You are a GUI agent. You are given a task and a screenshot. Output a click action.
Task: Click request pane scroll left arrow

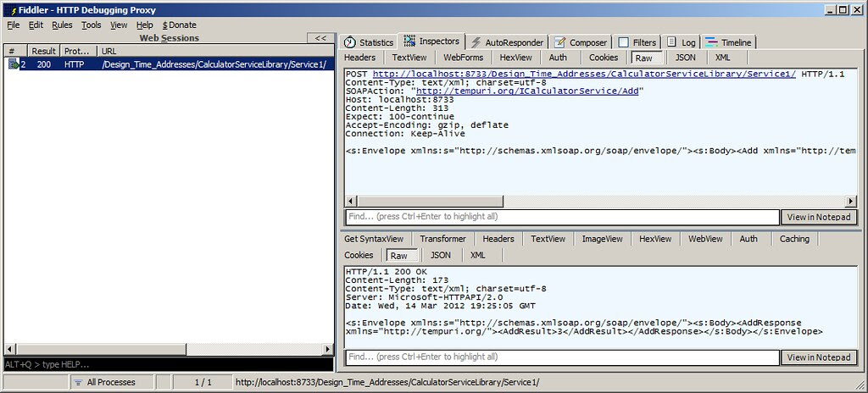pyautogui.click(x=350, y=201)
